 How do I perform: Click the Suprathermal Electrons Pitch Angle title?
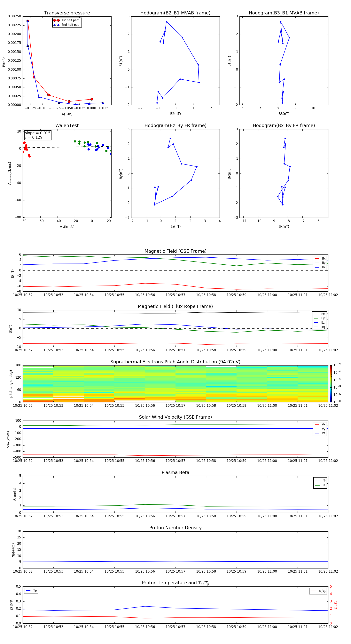click(175, 362)
